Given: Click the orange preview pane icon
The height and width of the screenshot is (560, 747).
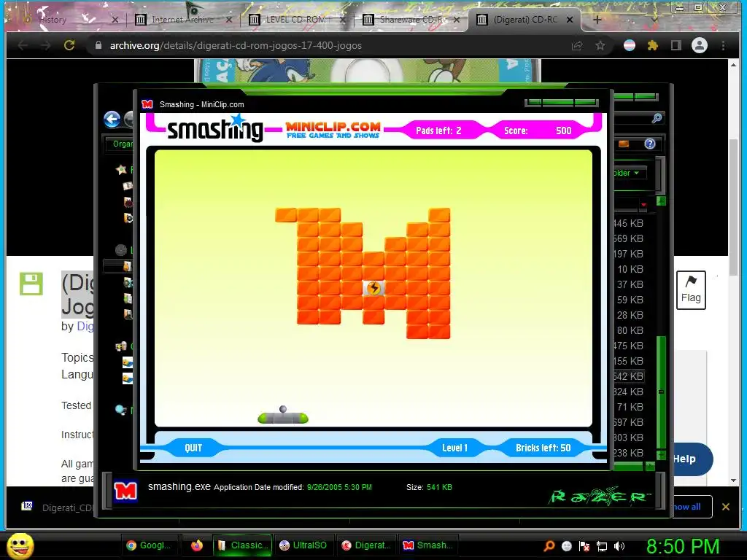Looking at the screenshot, I should [624, 144].
